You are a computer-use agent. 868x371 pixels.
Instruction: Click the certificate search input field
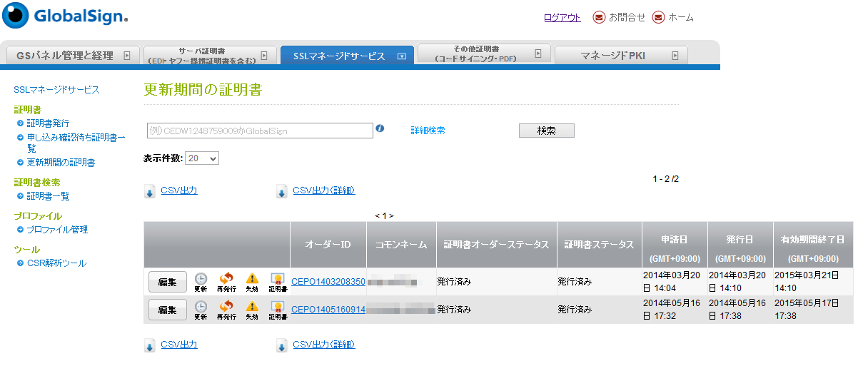click(260, 131)
